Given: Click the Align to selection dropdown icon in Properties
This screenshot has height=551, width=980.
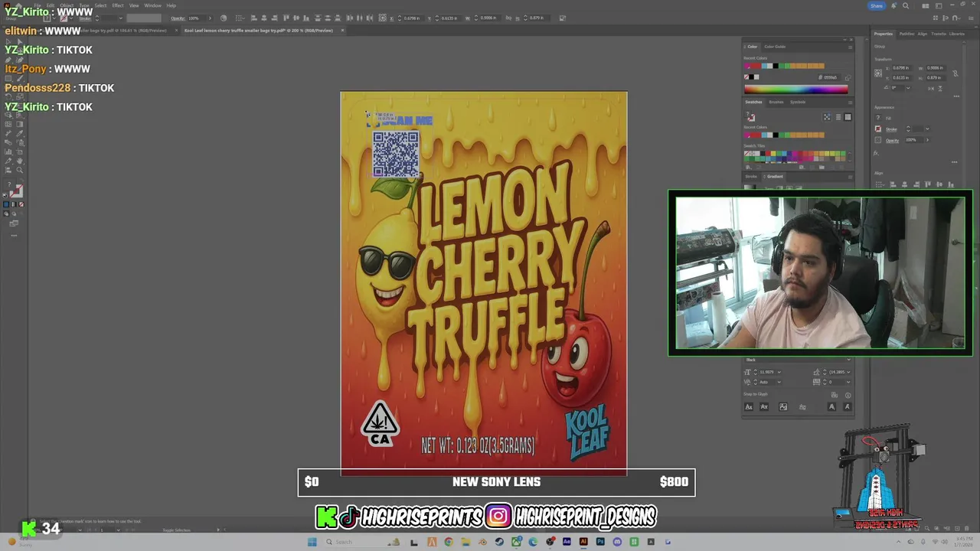Looking at the screenshot, I should (880, 184).
